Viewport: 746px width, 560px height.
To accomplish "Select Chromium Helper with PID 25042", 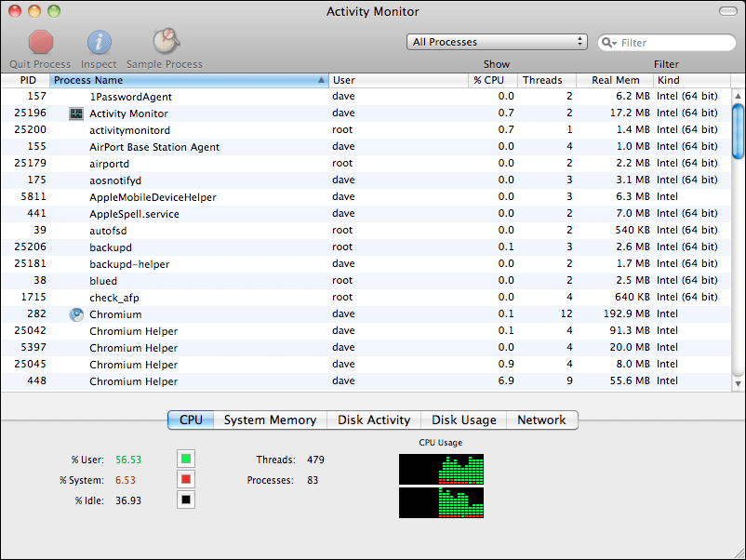I will coord(366,331).
